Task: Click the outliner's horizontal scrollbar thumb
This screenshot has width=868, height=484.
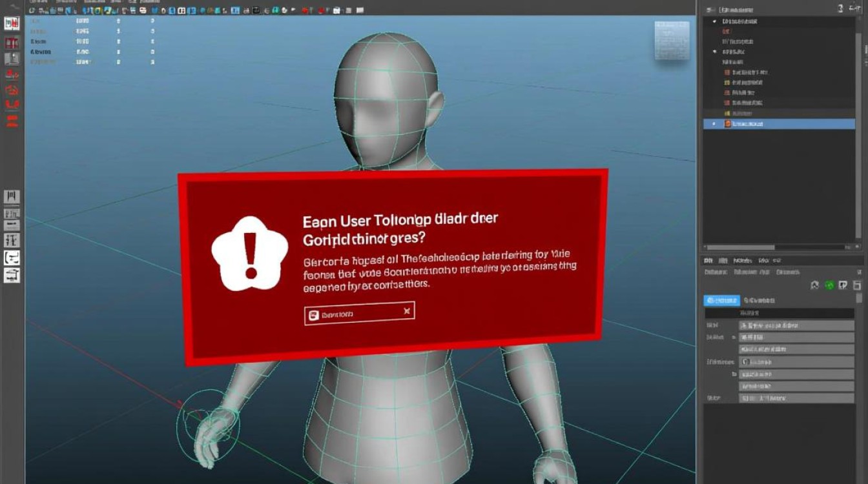Action: pos(741,247)
